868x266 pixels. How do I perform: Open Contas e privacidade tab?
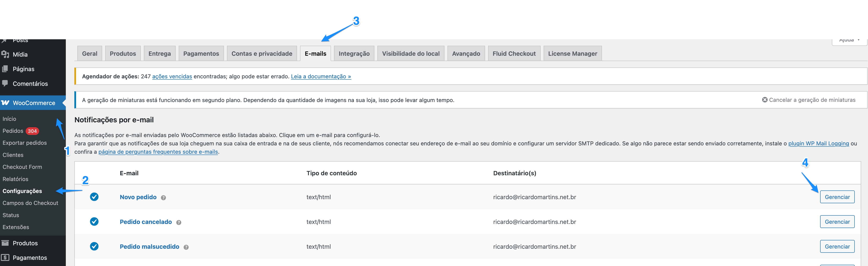pyautogui.click(x=262, y=53)
